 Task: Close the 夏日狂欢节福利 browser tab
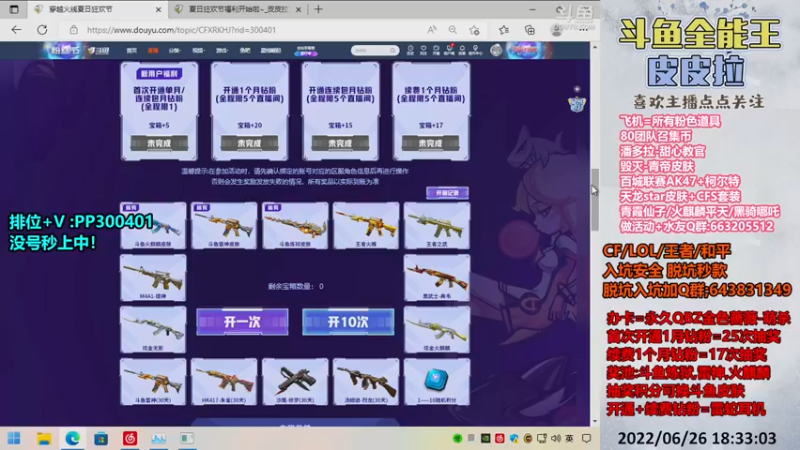tap(298, 9)
